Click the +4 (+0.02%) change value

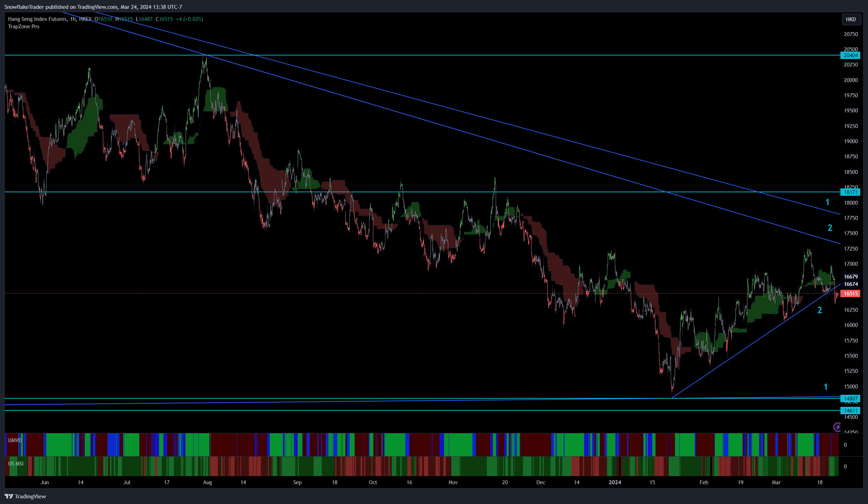(x=190, y=19)
